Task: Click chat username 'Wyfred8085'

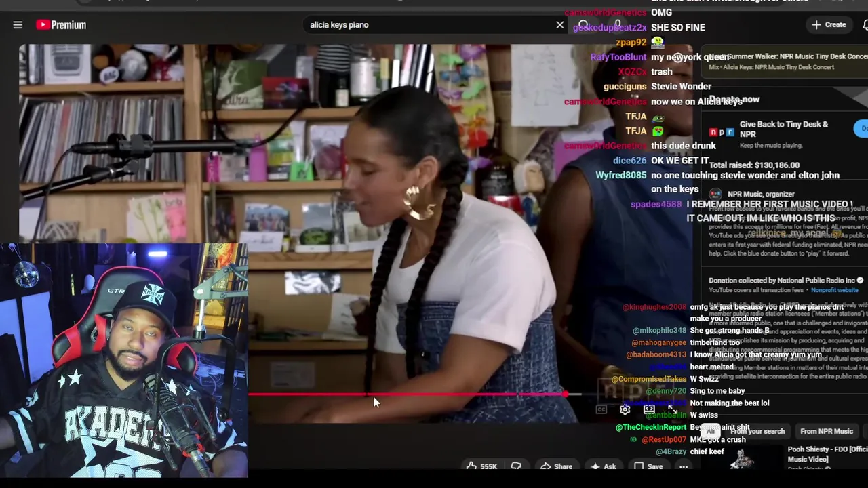Action: (x=621, y=176)
